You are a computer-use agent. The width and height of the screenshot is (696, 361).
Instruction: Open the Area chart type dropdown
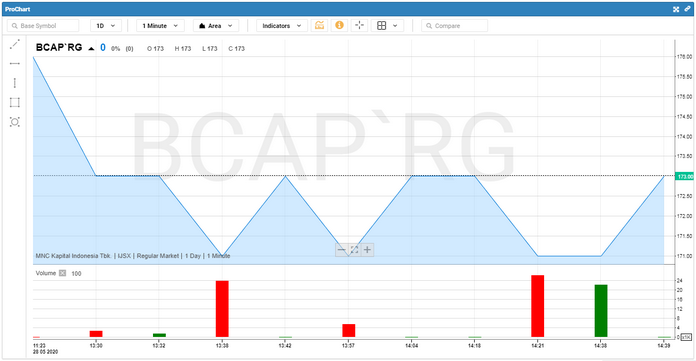click(216, 26)
